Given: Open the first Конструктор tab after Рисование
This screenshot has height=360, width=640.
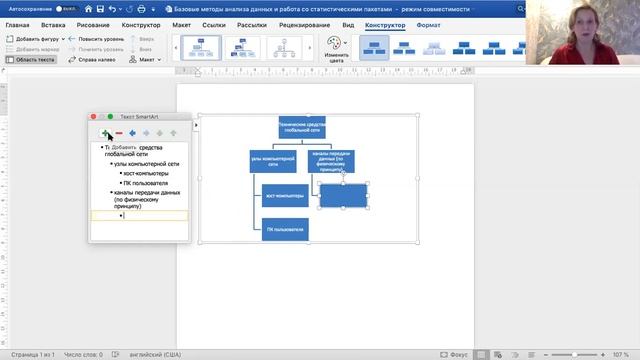Looking at the screenshot, I should point(141,25).
